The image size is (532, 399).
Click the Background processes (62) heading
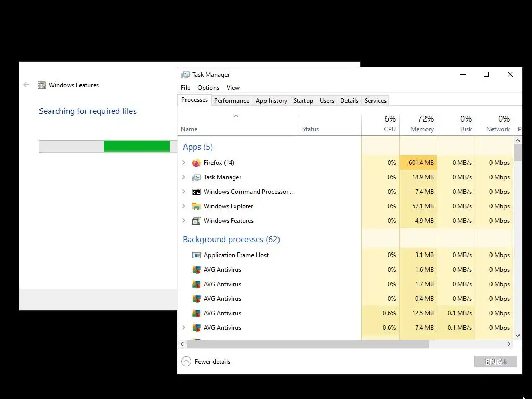click(231, 240)
